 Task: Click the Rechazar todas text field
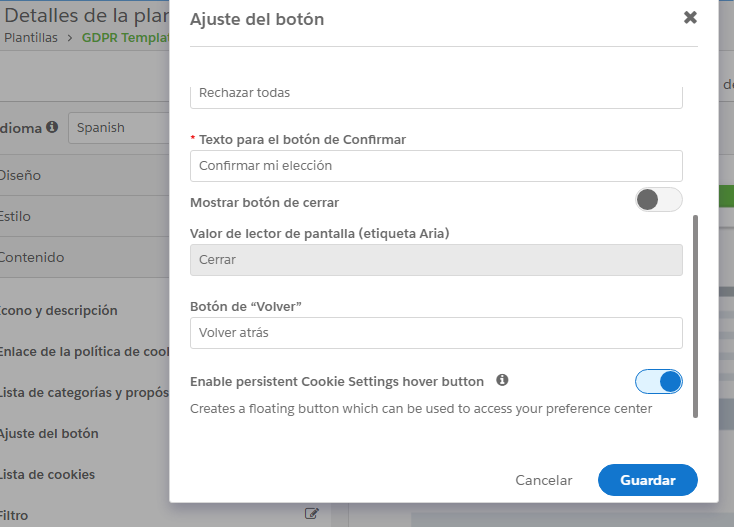click(x=436, y=94)
